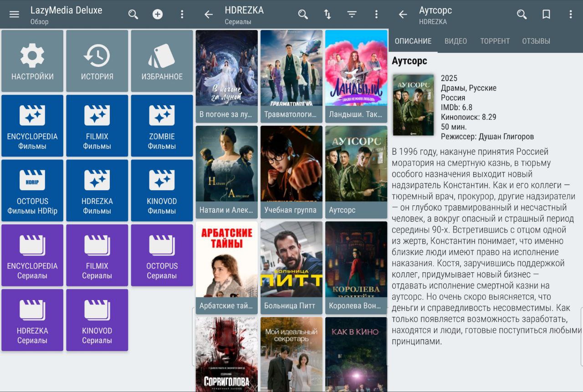Tap the add plus circle icon

pos(158,14)
